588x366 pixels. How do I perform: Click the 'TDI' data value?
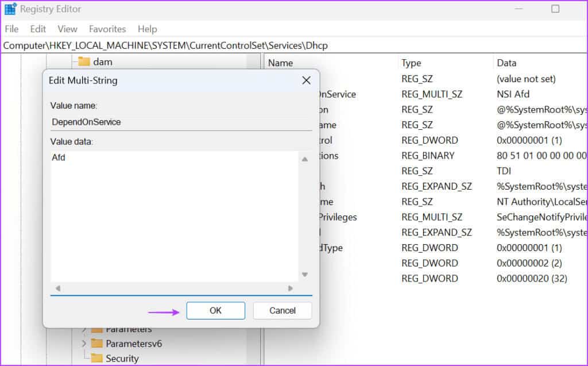click(x=504, y=171)
